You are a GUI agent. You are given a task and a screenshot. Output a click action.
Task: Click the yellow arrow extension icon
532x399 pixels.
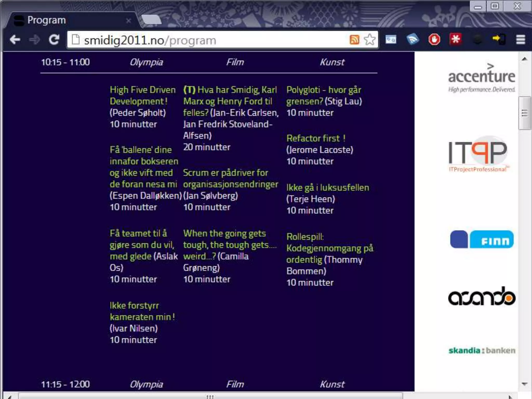[499, 39]
